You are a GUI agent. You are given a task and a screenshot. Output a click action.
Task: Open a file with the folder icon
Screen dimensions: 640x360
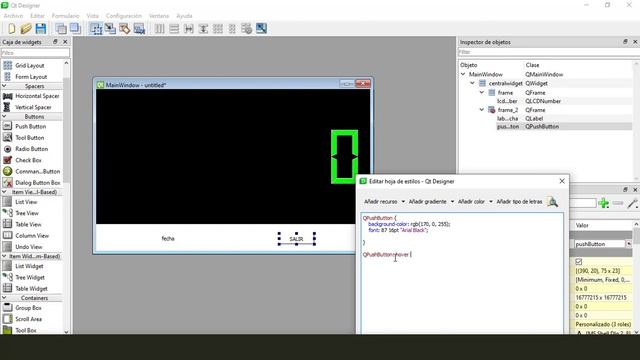[26, 29]
